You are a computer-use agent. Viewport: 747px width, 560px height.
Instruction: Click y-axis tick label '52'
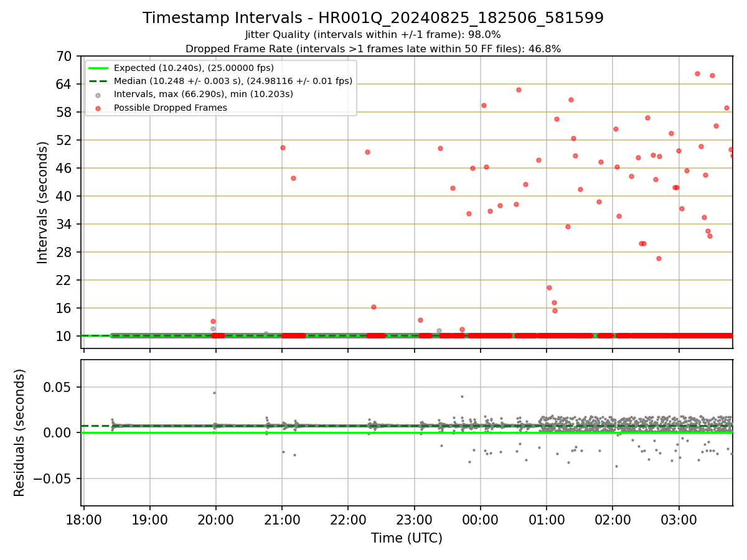click(65, 140)
